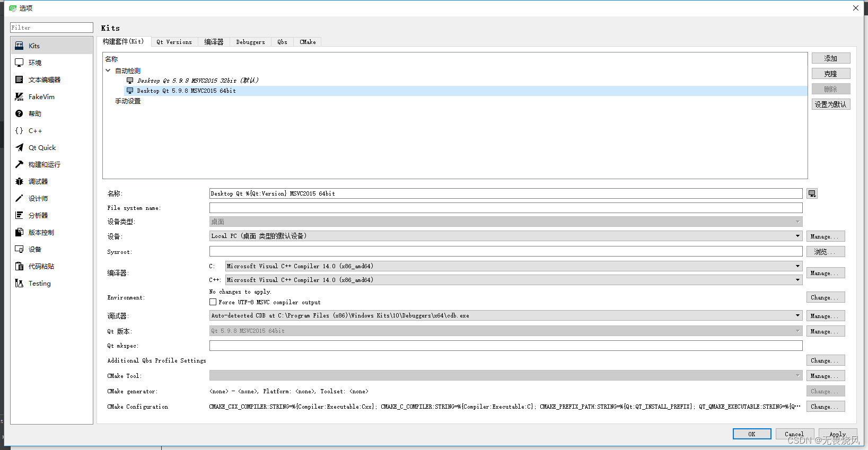
Task: Open the 构建和运行 settings category
Action: coord(51,164)
